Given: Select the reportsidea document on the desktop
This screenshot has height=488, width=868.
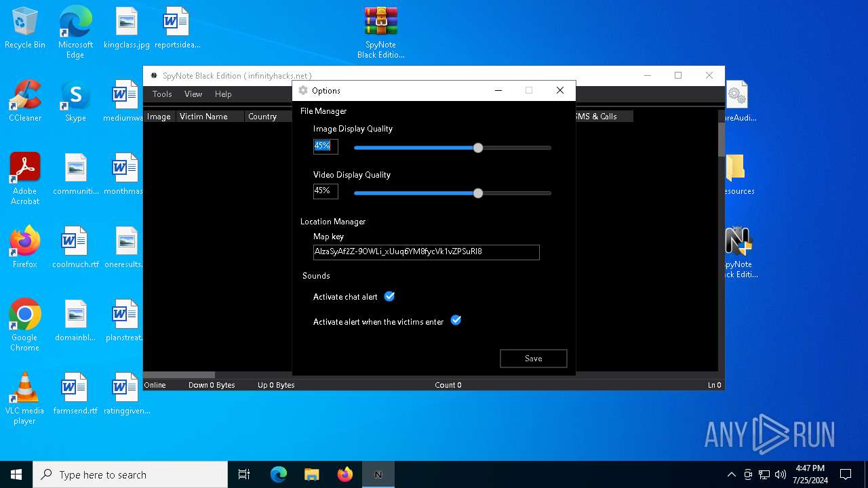Looking at the screenshot, I should 177,28.
